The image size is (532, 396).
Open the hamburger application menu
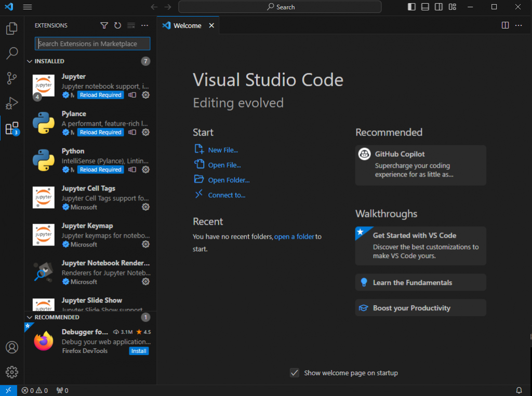pyautogui.click(x=28, y=7)
